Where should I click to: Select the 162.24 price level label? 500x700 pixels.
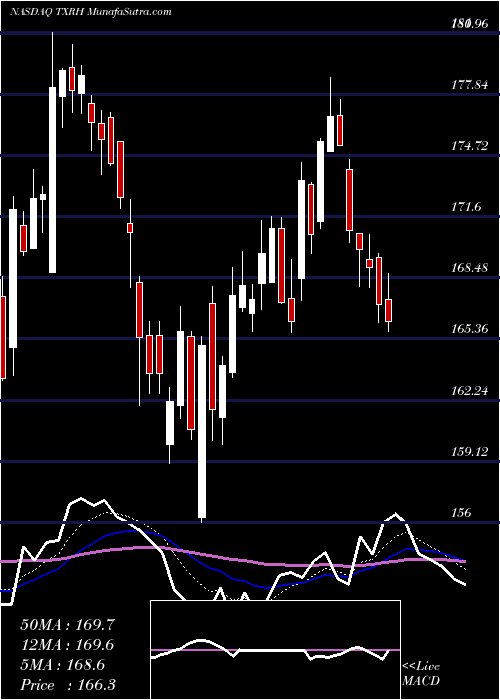pyautogui.click(x=470, y=391)
